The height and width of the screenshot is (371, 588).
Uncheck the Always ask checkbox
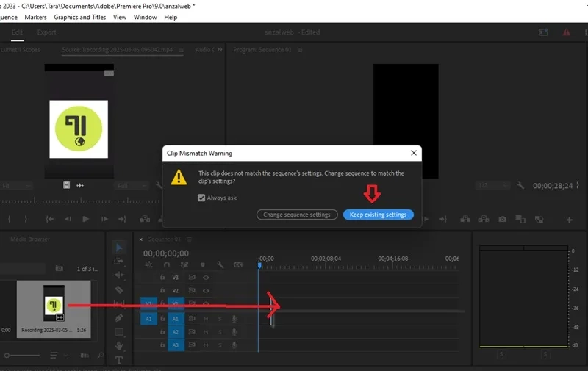[201, 198]
